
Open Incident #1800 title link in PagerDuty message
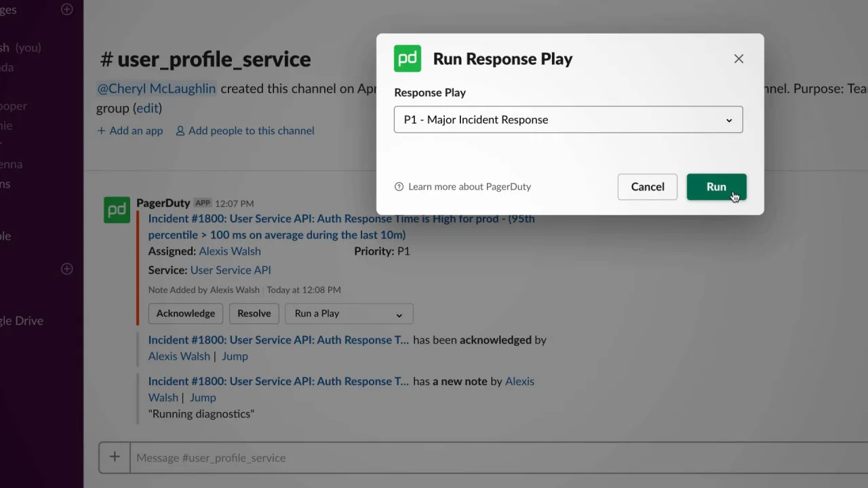pos(341,226)
